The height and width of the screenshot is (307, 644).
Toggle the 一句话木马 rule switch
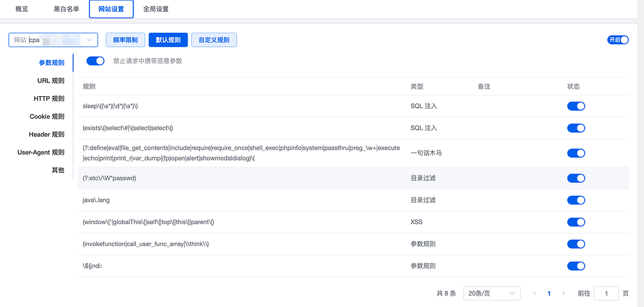pyautogui.click(x=576, y=153)
